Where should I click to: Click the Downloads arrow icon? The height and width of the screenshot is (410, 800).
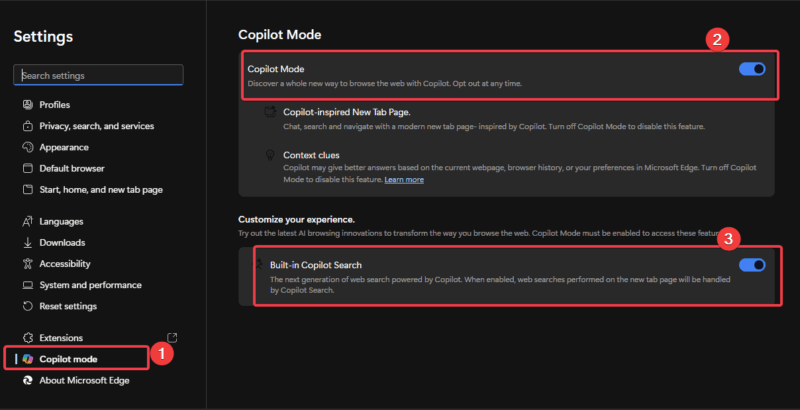pyautogui.click(x=28, y=242)
